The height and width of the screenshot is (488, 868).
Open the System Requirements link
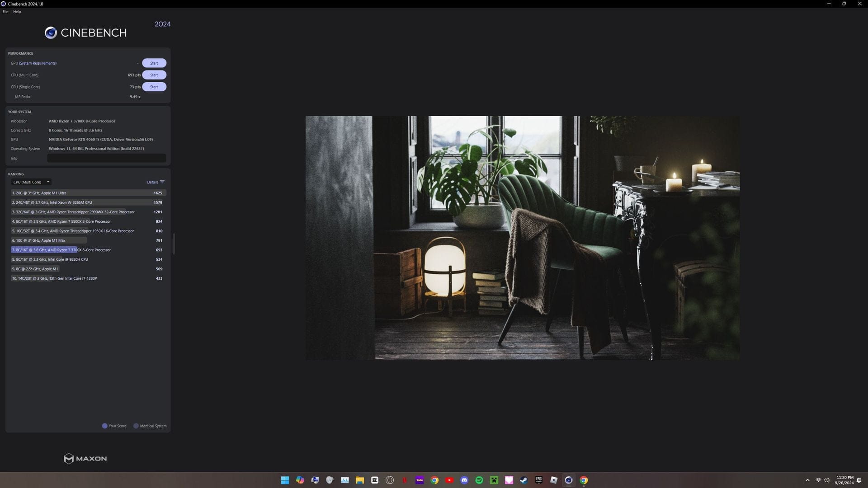[38, 63]
